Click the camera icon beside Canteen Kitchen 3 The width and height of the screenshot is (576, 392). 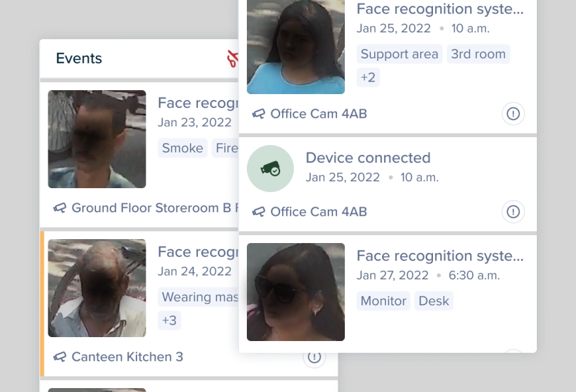pos(60,357)
